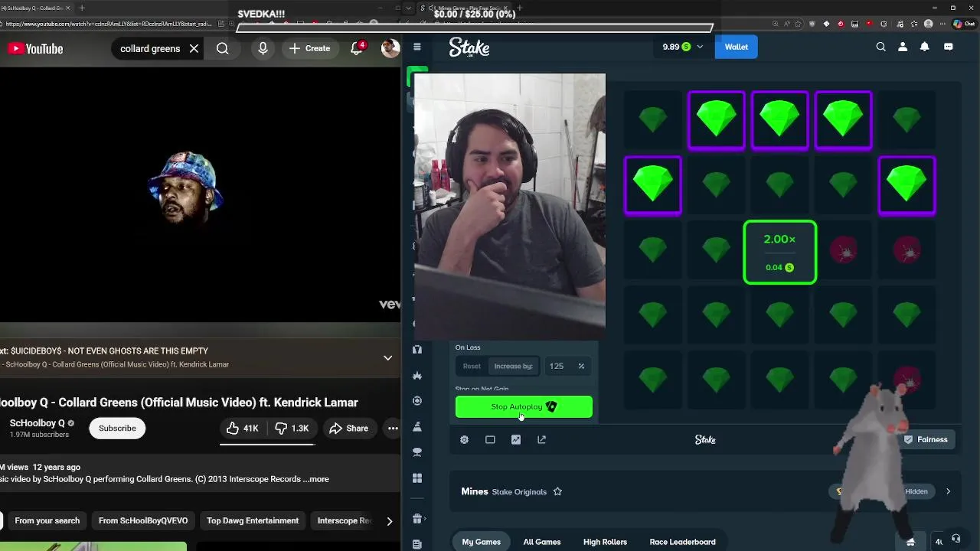Screen dimensions: 980x551
Task: Open the Edge settings and more menu
Action: click(944, 24)
